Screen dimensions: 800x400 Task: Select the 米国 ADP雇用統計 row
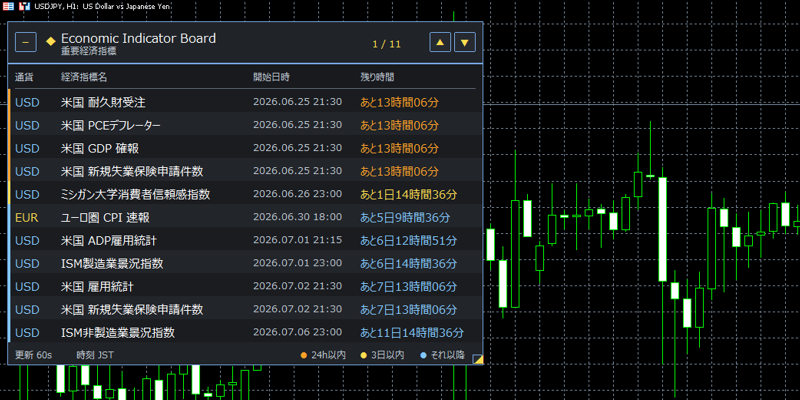245,240
